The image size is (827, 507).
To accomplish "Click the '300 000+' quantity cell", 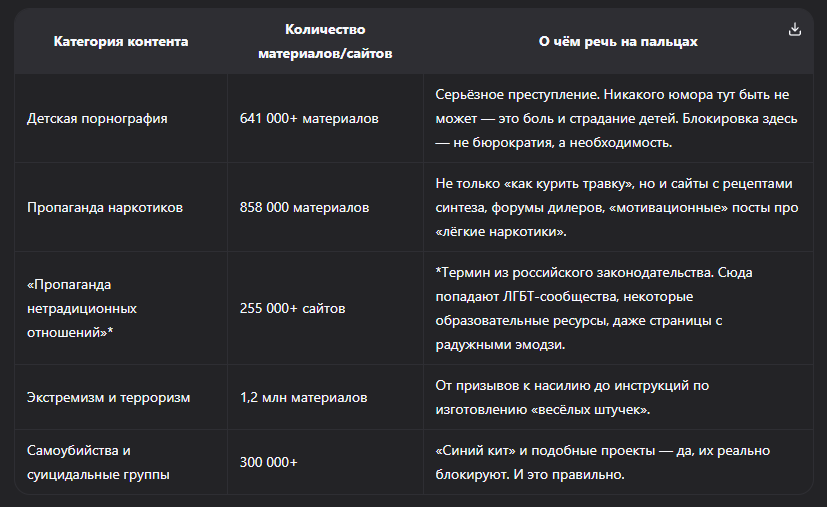I will tap(268, 462).
